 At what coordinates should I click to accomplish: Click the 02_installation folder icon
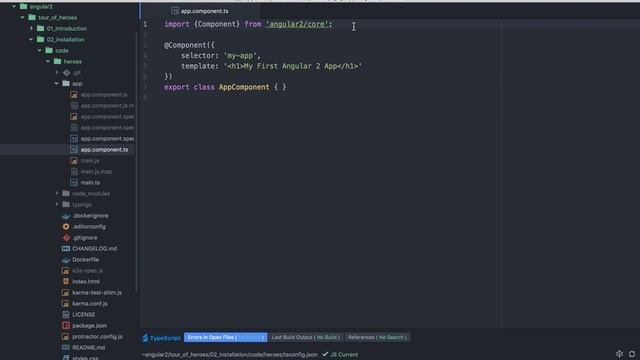pos(41,40)
